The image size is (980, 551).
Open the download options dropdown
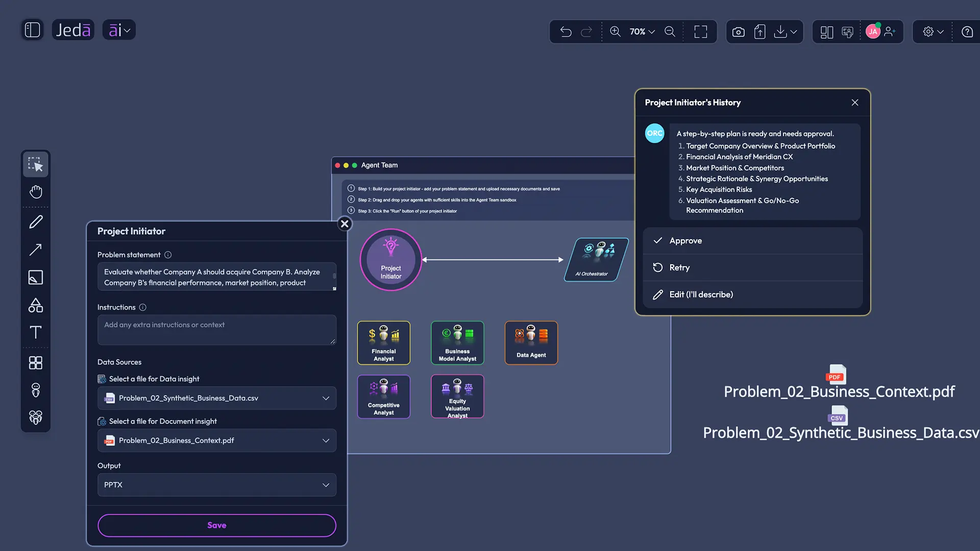(x=786, y=32)
